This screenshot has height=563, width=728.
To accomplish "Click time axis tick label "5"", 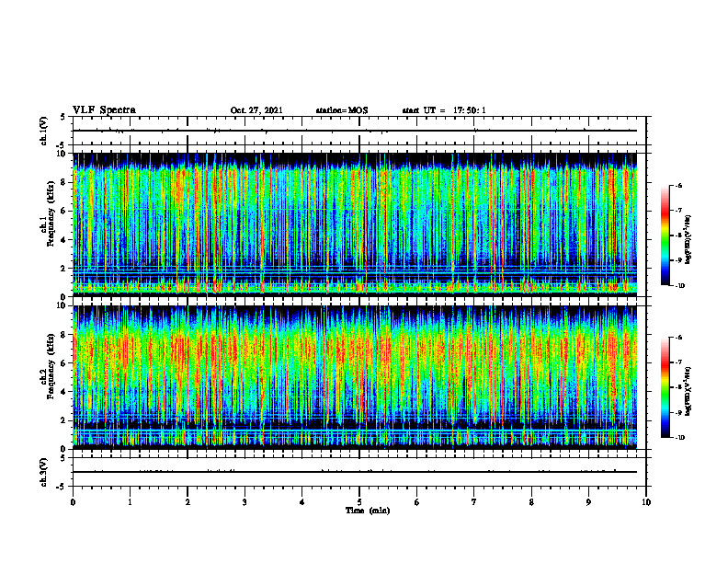I will [359, 502].
